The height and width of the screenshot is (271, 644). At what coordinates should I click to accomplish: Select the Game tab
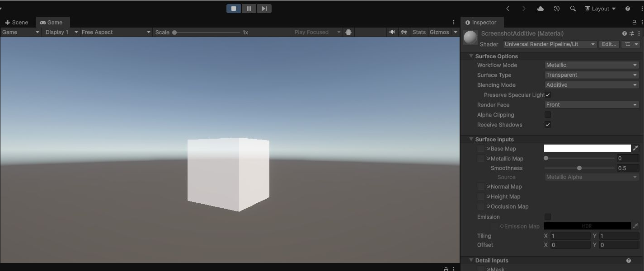[52, 22]
